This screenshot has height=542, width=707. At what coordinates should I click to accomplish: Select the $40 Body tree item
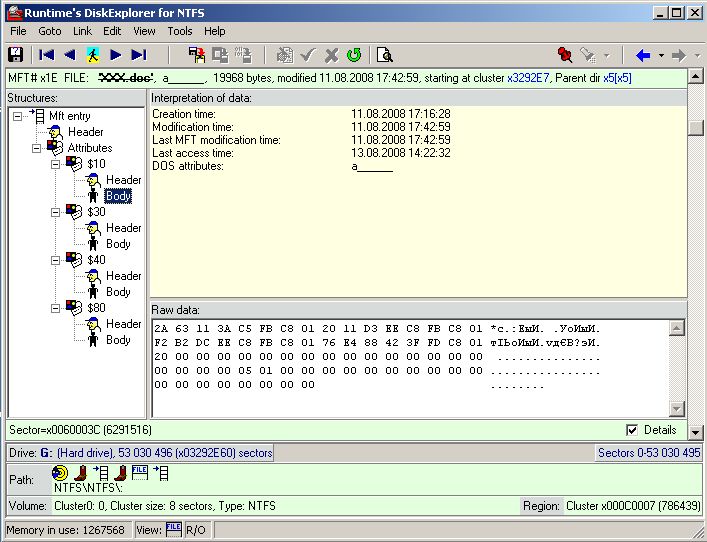click(x=118, y=292)
